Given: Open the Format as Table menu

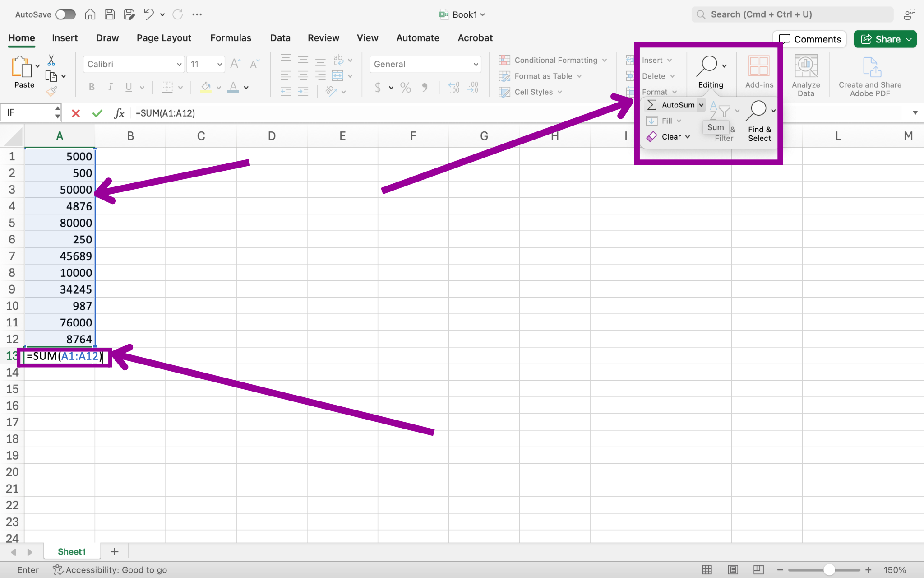Looking at the screenshot, I should coord(540,76).
